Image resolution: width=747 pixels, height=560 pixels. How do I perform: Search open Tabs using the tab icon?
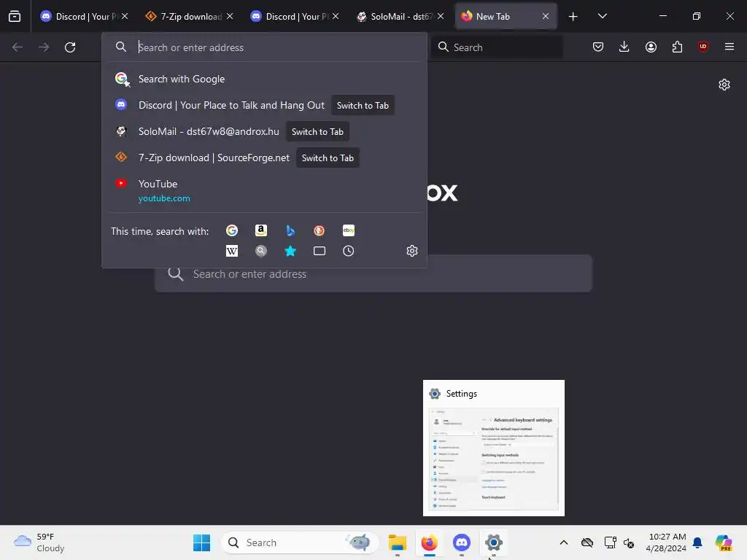[x=320, y=251]
